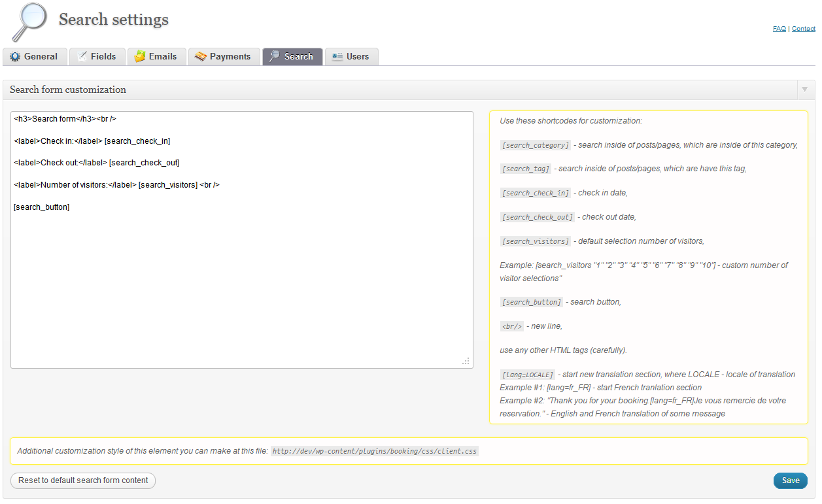
Task: Click the magnifier icon on Search tab
Action: point(275,57)
